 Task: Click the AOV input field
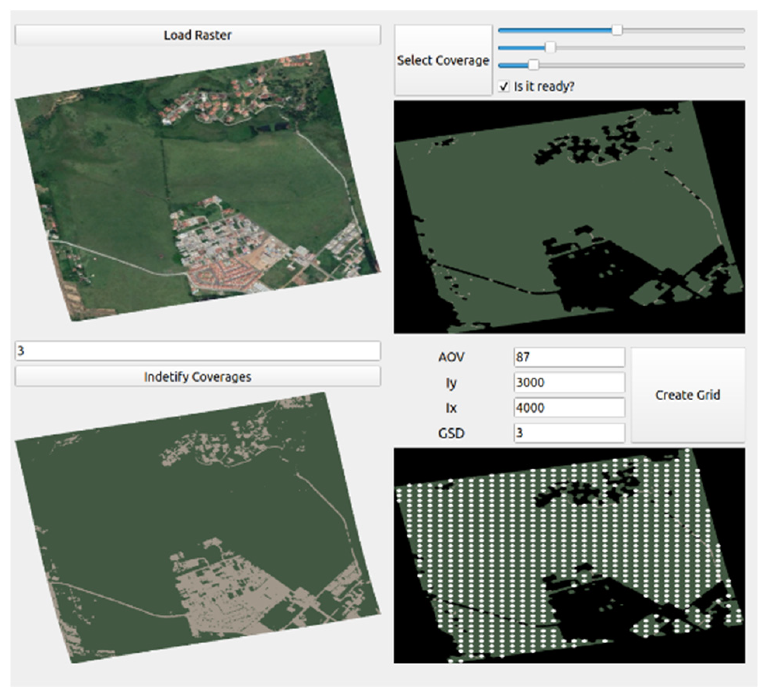tap(569, 357)
